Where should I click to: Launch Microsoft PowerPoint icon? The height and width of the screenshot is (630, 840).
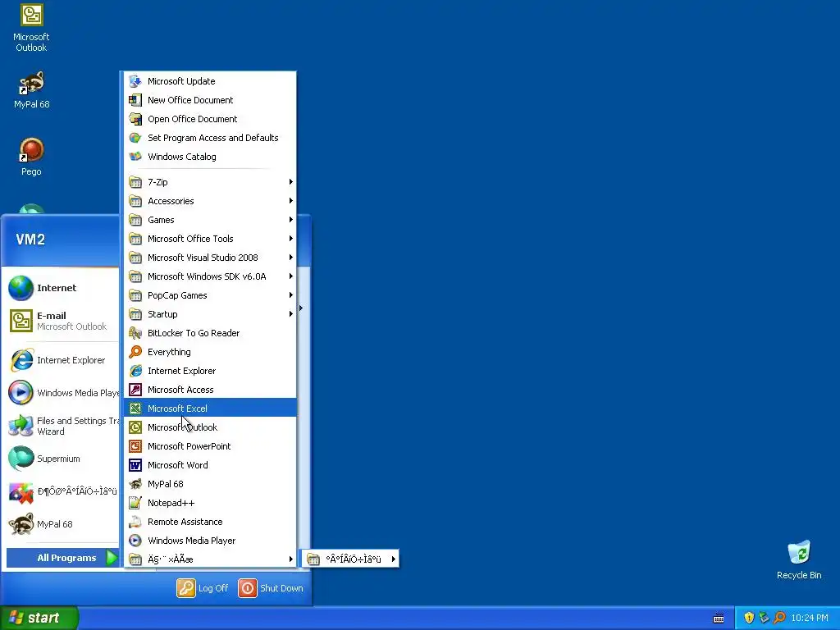(x=135, y=446)
